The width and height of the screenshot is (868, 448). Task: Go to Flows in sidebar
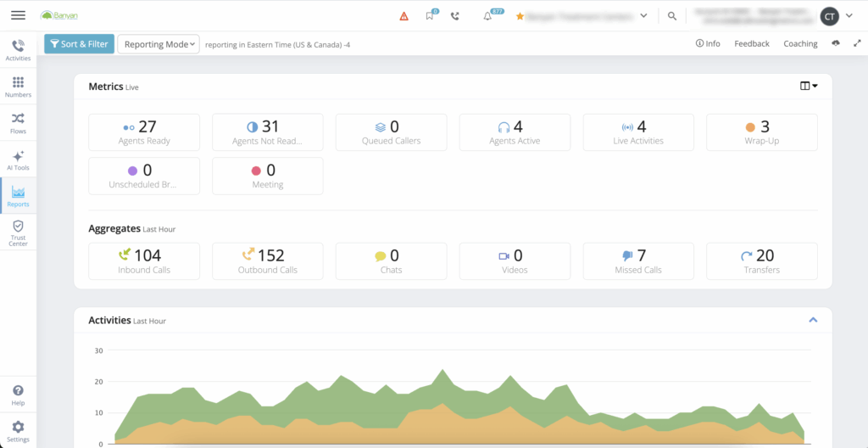18,122
